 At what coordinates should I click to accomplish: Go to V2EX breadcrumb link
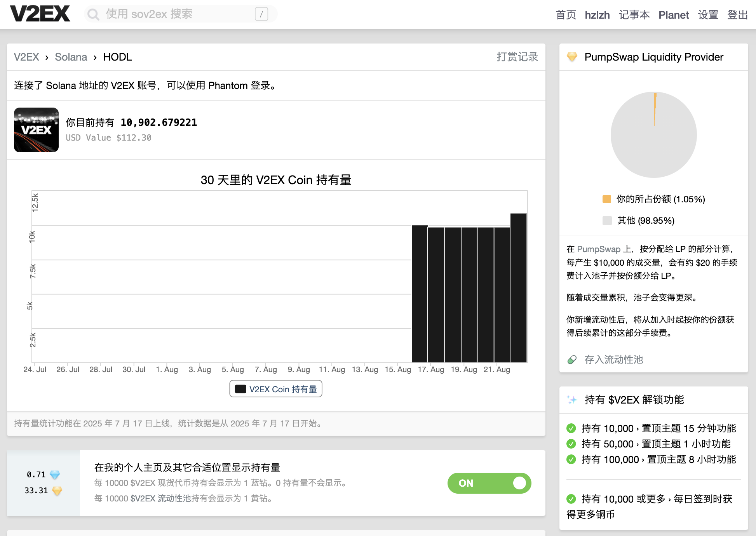pos(26,57)
